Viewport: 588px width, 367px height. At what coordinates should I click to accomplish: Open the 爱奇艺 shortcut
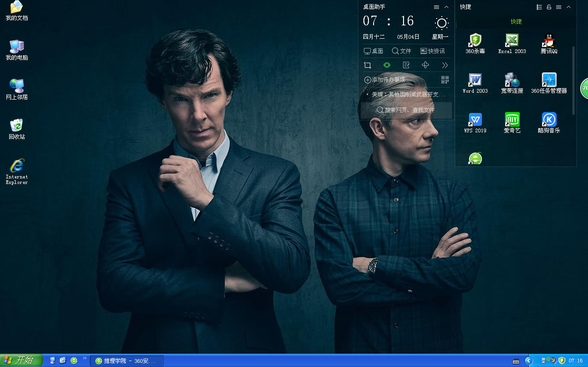pyautogui.click(x=512, y=123)
